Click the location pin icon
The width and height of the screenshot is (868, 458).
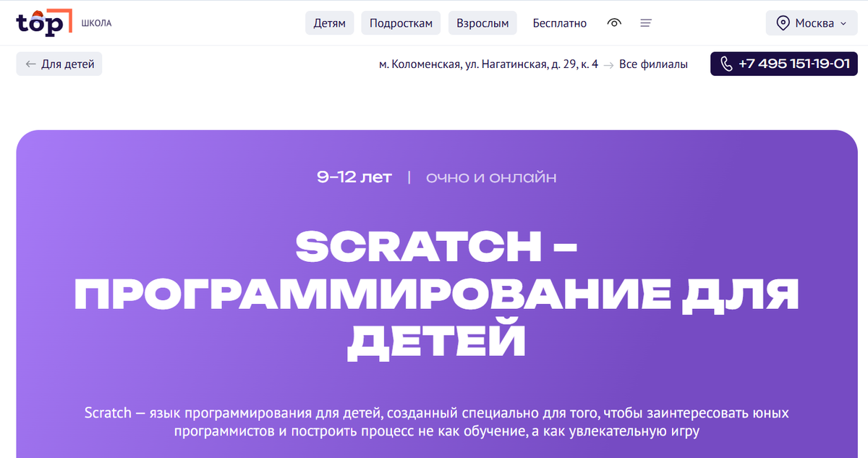click(x=783, y=23)
